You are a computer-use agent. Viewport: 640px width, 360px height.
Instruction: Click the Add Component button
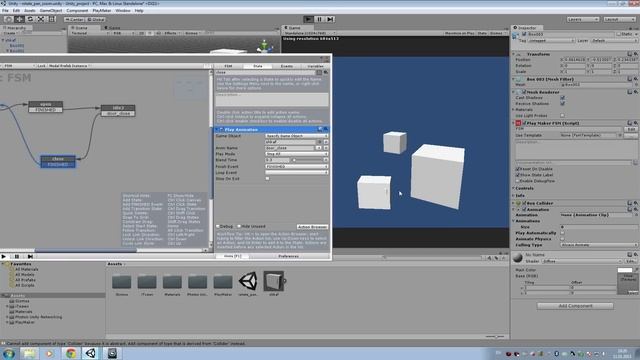[x=575, y=306]
